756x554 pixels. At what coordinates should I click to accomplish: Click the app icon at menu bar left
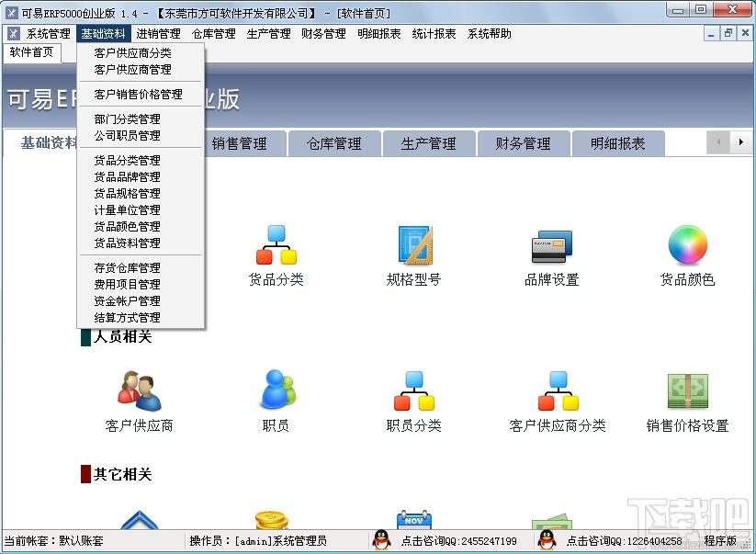(13, 33)
